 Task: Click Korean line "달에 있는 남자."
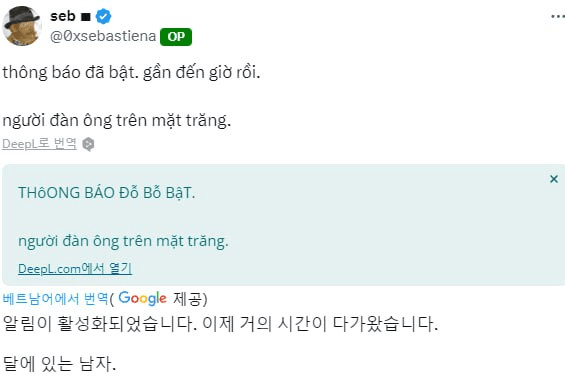click(x=59, y=364)
